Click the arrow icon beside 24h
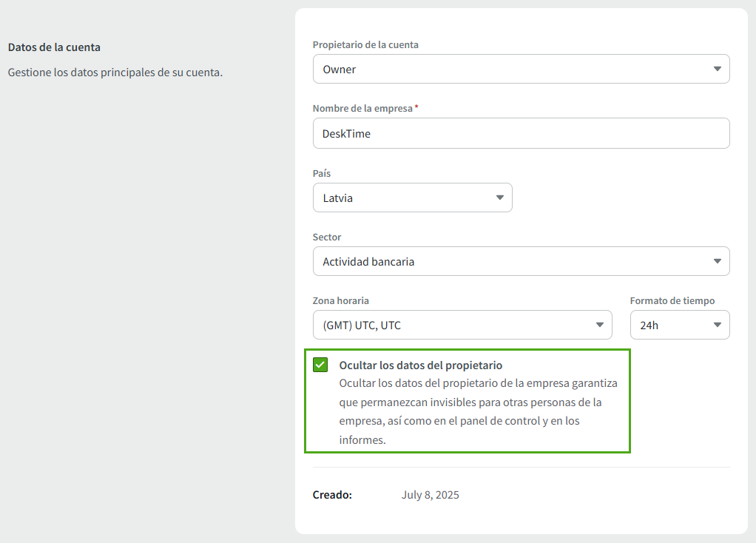The image size is (756, 543). pos(717,325)
